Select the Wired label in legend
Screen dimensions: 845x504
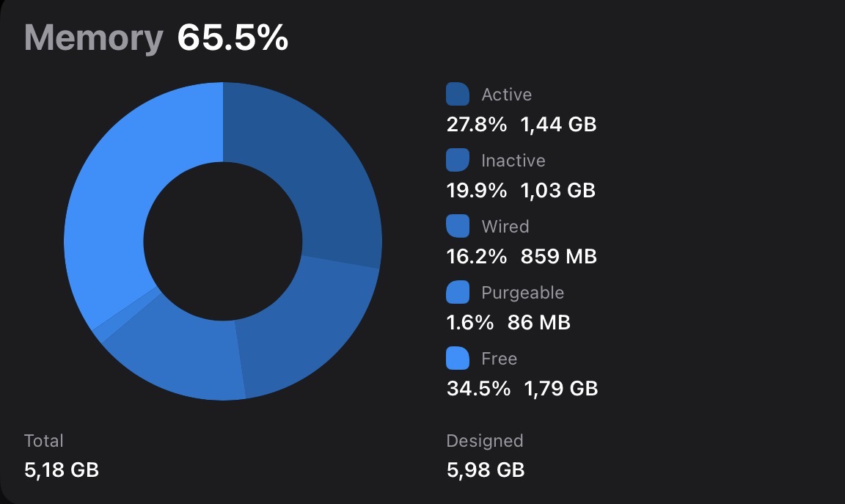[x=505, y=227]
